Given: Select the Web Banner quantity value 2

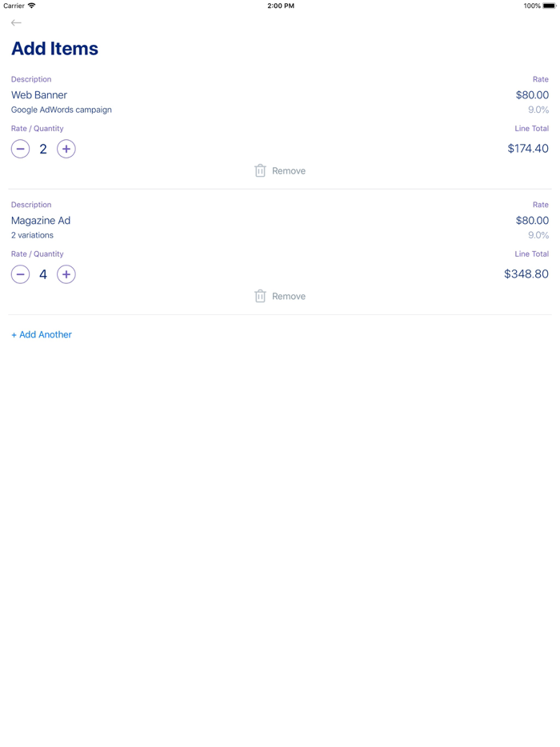Looking at the screenshot, I should pos(43,149).
